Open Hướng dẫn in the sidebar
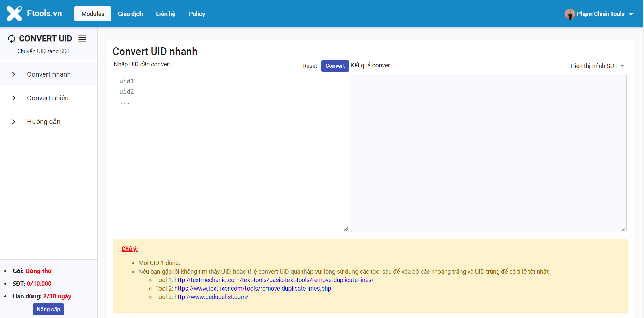The height and width of the screenshot is (318, 644). click(49, 122)
